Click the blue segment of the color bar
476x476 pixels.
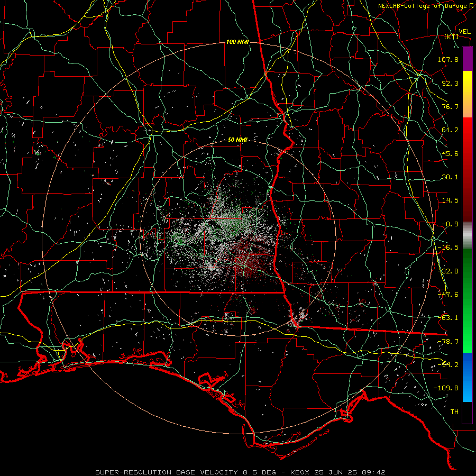point(467,377)
